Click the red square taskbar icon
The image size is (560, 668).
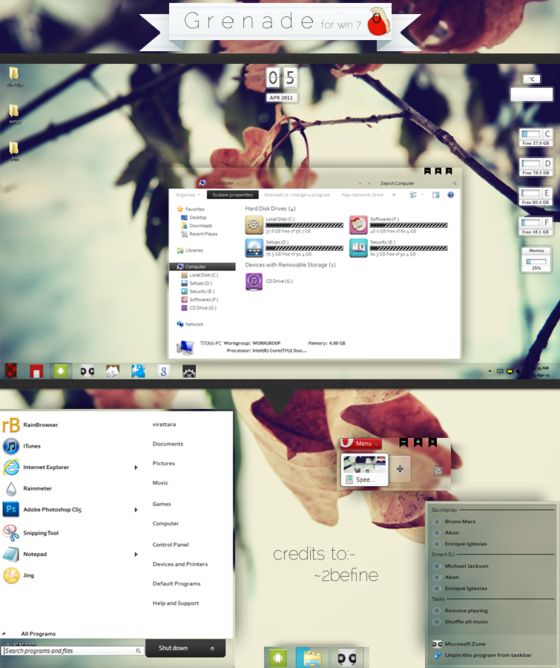[36, 371]
